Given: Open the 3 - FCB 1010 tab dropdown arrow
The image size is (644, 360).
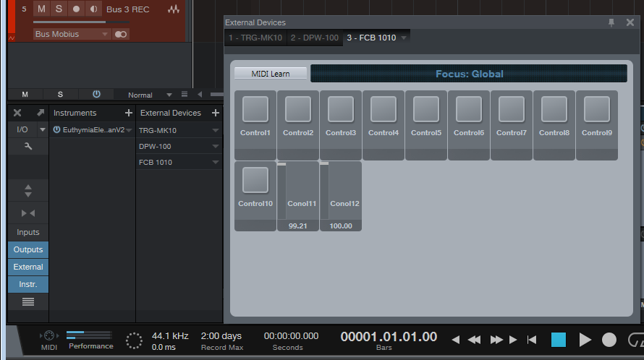Looking at the screenshot, I should click(x=404, y=38).
